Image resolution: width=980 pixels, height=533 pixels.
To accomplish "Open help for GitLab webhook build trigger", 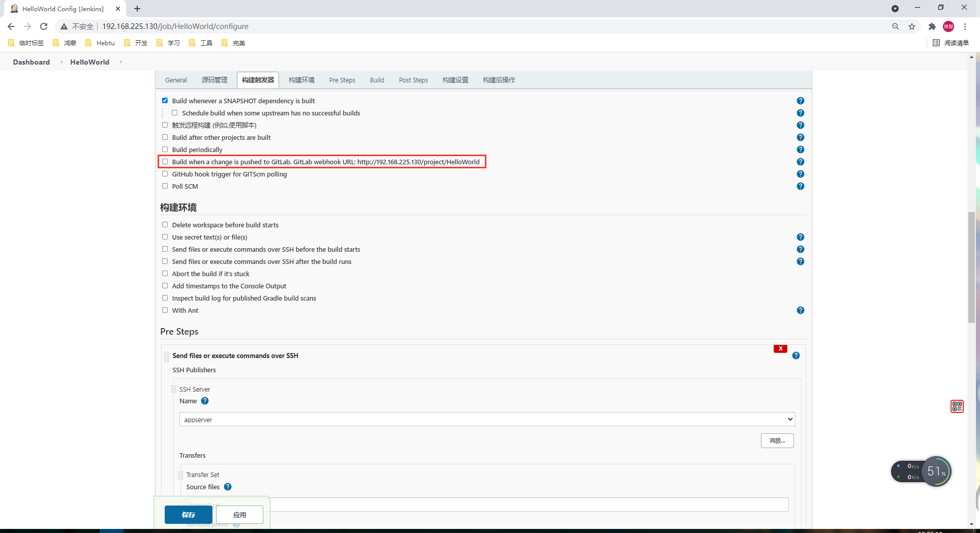I will [800, 162].
